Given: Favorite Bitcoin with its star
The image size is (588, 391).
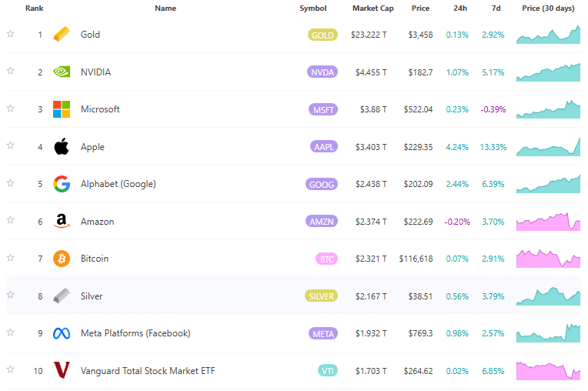Looking at the screenshot, I should click(x=11, y=258).
